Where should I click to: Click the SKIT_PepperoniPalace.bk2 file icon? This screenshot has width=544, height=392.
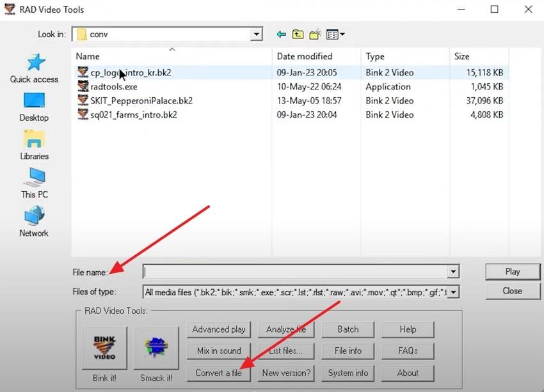tap(83, 100)
